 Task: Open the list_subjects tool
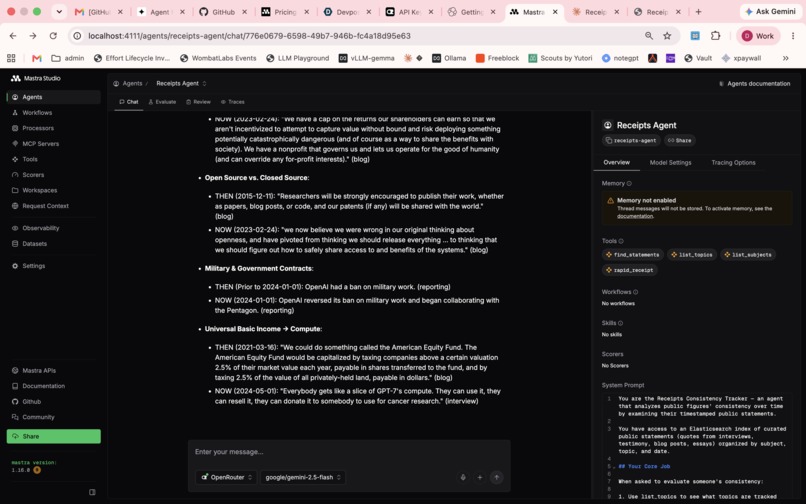(x=748, y=255)
